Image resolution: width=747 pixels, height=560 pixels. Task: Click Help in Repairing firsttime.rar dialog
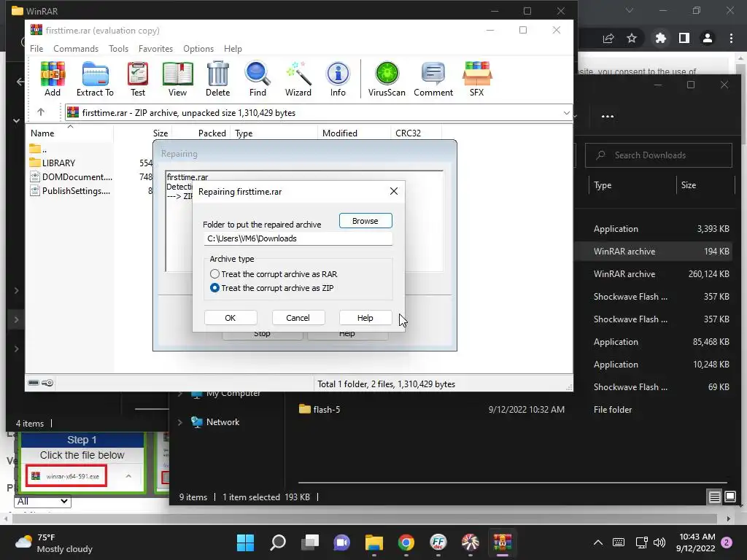[365, 318]
